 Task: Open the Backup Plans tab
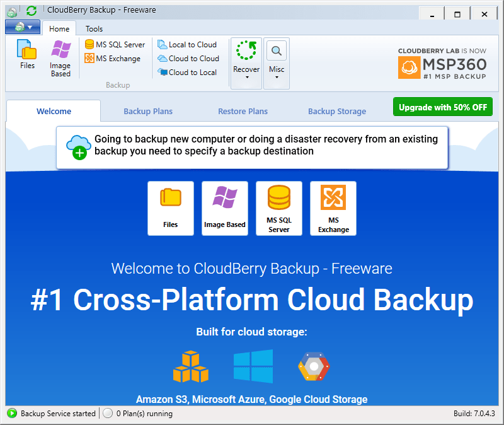pos(148,112)
